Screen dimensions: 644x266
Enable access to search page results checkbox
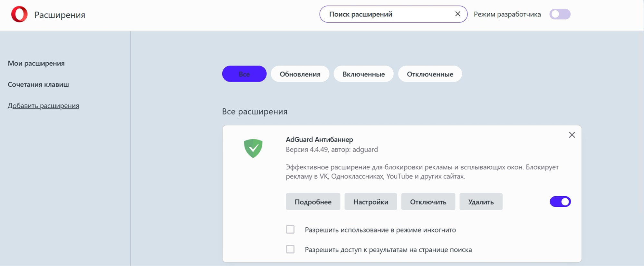click(x=290, y=249)
